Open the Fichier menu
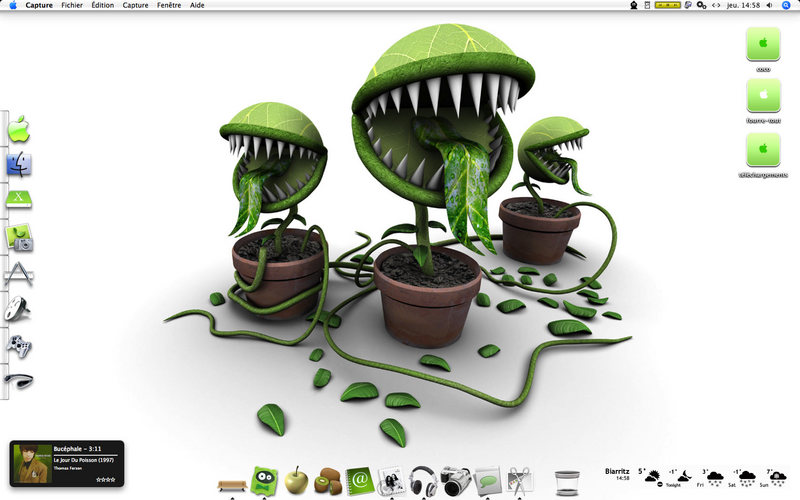Image resolution: width=800 pixels, height=500 pixels. click(x=72, y=5)
